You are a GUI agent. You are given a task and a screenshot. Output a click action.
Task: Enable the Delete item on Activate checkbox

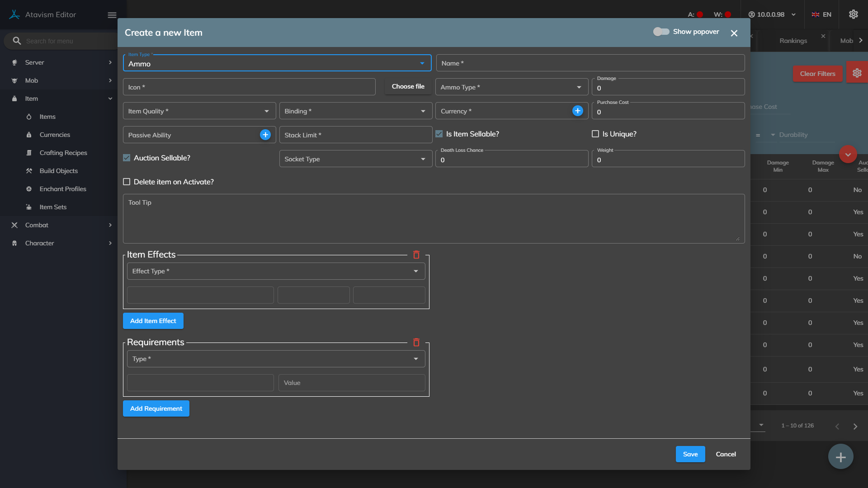127,182
